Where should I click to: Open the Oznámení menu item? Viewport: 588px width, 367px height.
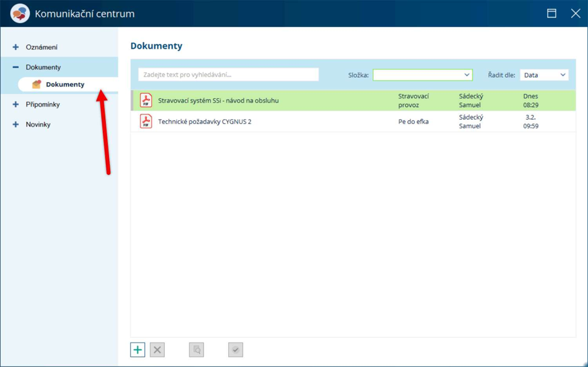[41, 47]
